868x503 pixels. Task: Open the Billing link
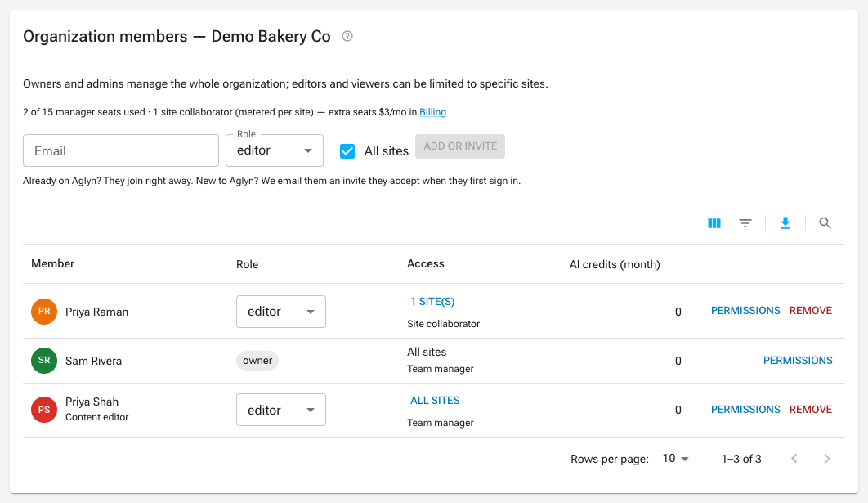pos(432,112)
